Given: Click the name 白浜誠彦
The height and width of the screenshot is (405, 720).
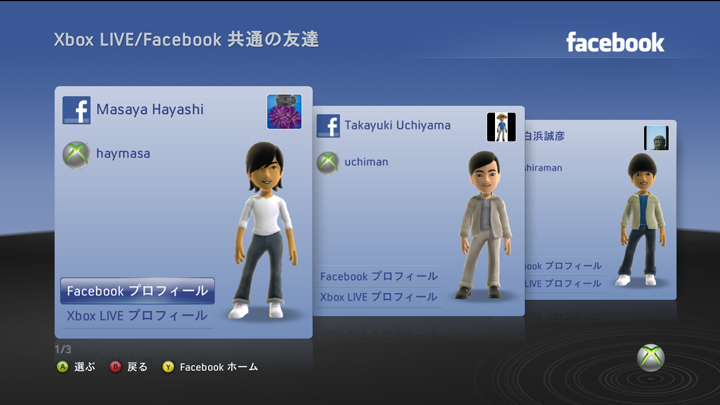Looking at the screenshot, I should pyautogui.click(x=545, y=136).
